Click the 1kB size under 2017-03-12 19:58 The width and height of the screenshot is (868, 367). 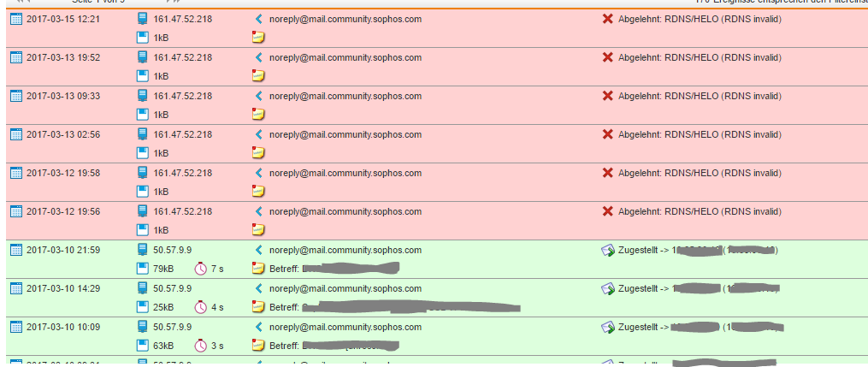click(161, 192)
